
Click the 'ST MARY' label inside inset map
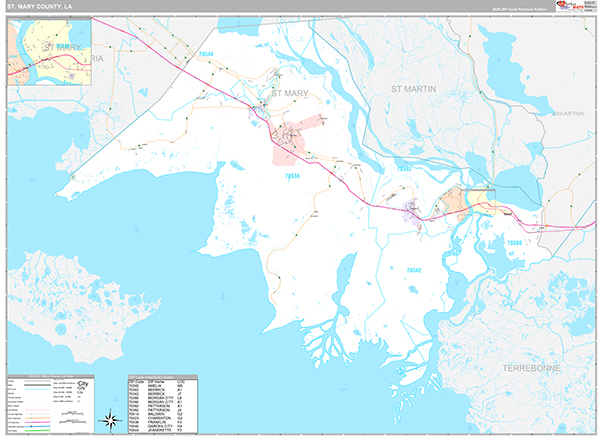62,47
